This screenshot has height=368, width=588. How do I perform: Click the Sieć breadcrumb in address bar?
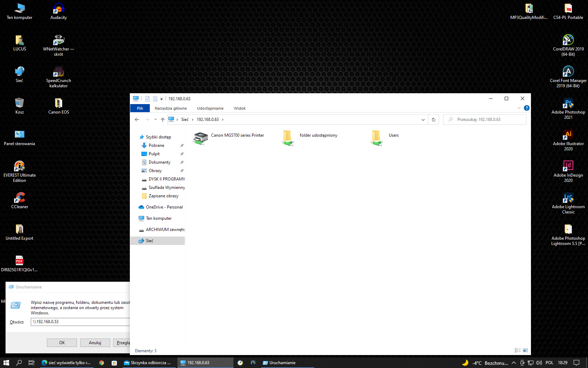185,120
